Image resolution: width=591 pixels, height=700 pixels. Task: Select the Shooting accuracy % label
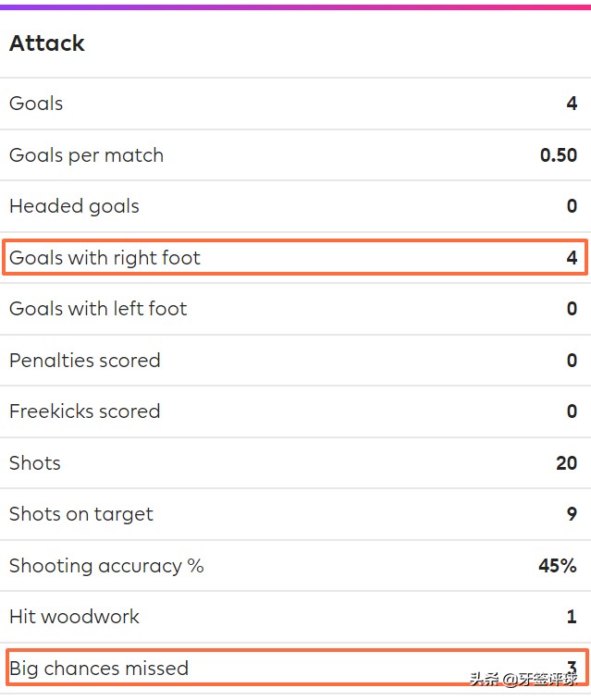tap(106, 566)
